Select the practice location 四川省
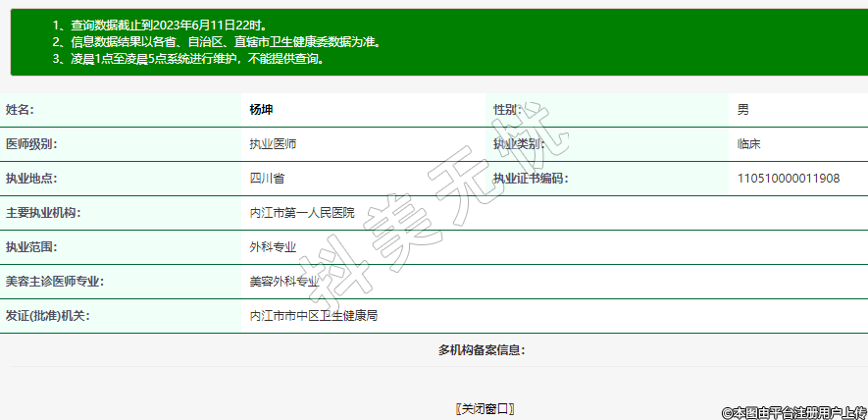The width and height of the screenshot is (868, 420). pos(267,179)
